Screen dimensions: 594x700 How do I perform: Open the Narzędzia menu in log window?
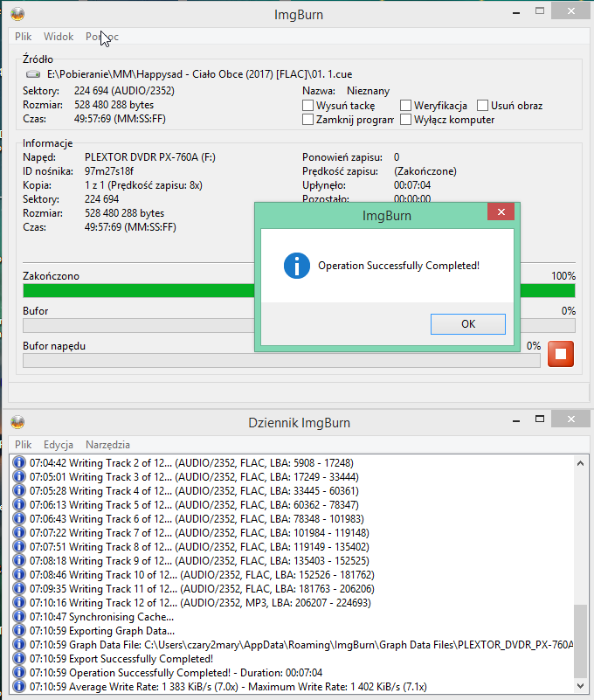107,445
